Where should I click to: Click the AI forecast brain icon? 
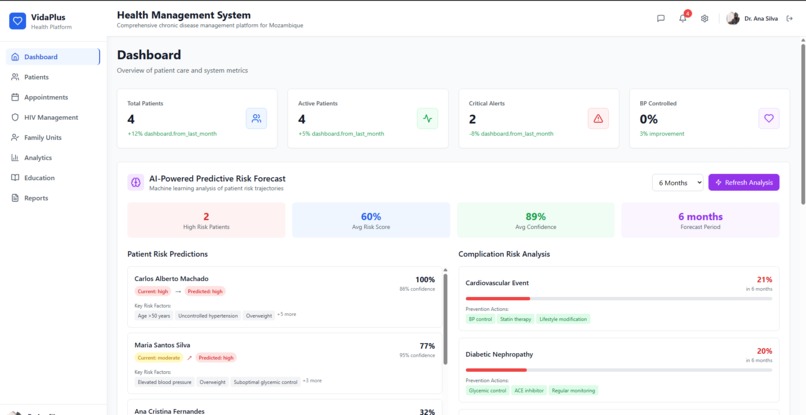[x=136, y=182]
